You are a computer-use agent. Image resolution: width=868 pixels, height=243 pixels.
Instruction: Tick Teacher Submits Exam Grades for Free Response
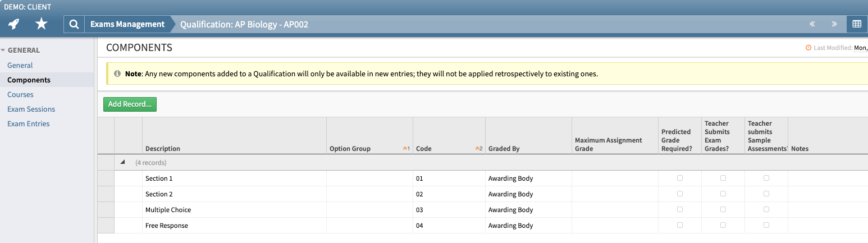[723, 225]
